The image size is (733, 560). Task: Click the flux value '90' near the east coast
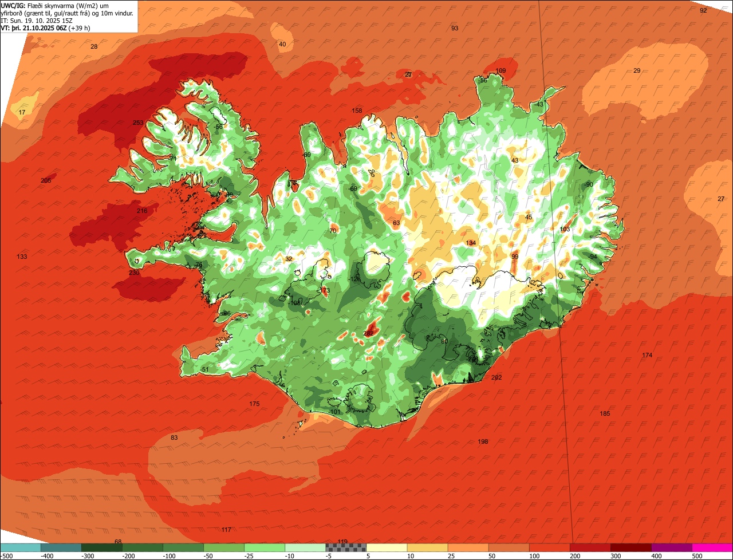click(x=589, y=184)
